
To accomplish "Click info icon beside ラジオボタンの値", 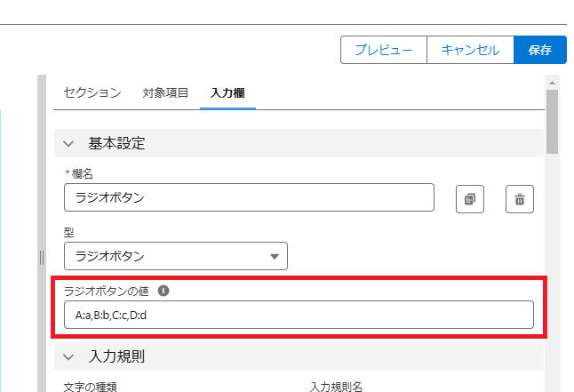I will coord(163,291).
